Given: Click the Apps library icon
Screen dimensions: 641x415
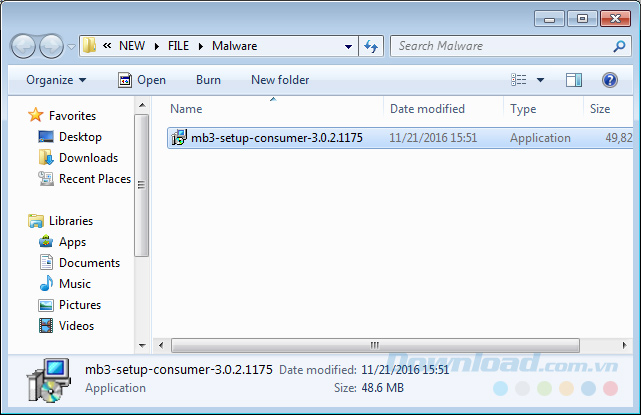Looking at the screenshot, I should point(46,242).
